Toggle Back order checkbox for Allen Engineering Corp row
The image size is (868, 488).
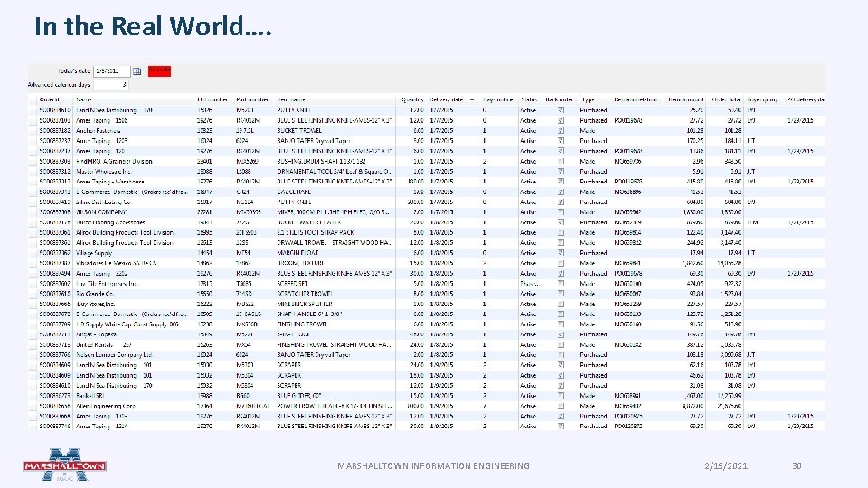[561, 406]
